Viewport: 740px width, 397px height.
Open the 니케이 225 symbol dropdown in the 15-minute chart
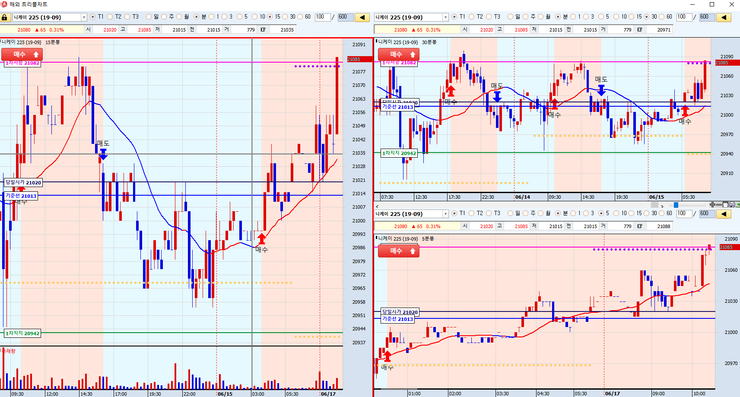pos(84,17)
